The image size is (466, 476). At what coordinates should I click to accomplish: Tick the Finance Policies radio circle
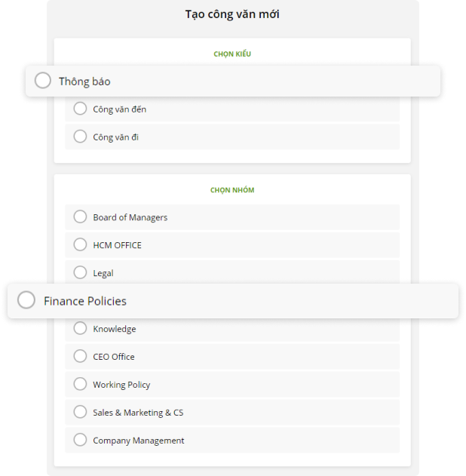[x=26, y=300]
